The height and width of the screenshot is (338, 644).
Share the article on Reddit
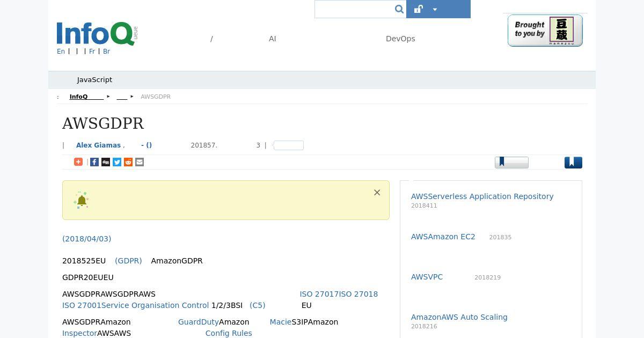coord(128,162)
